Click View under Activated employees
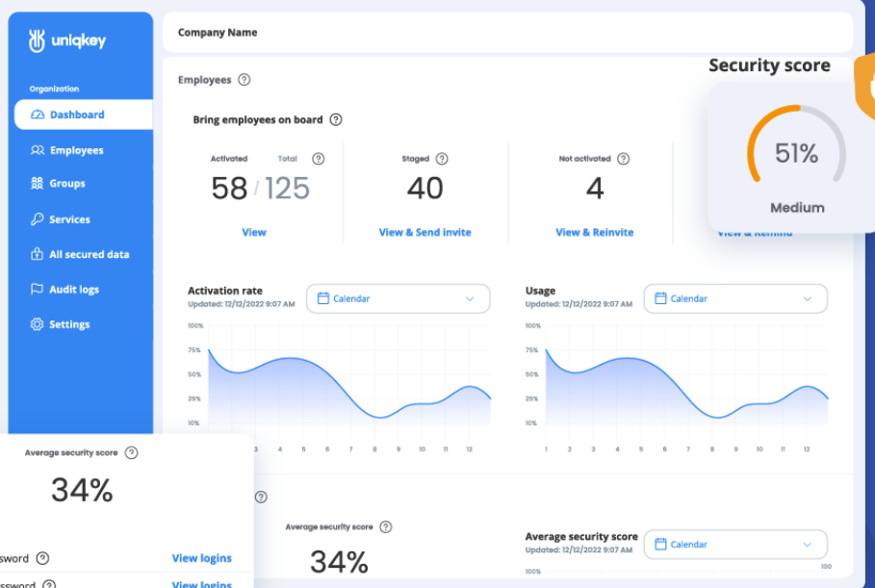875x588 pixels. click(254, 232)
